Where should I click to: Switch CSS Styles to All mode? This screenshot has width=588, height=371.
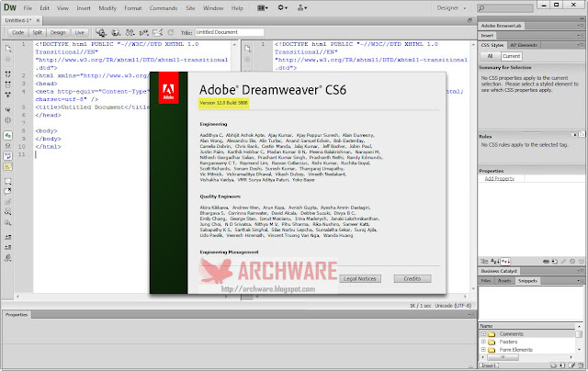click(490, 56)
